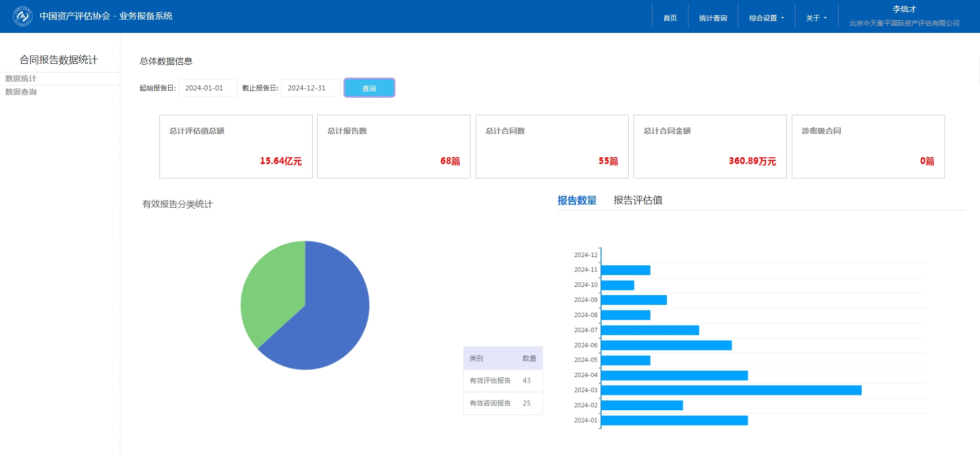Expand the 综合设置 dropdown
980x456 pixels.
(x=766, y=18)
